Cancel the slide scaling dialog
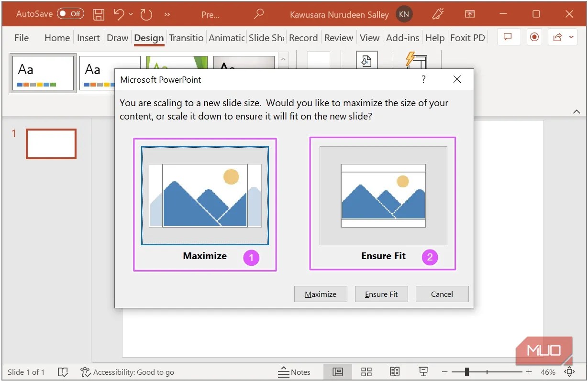This screenshot has height=381, width=588. coord(442,294)
